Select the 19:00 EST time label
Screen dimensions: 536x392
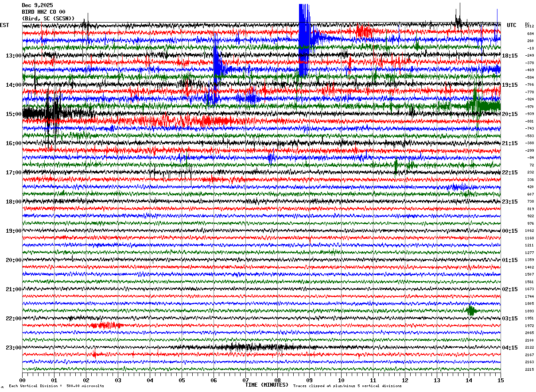point(14,231)
